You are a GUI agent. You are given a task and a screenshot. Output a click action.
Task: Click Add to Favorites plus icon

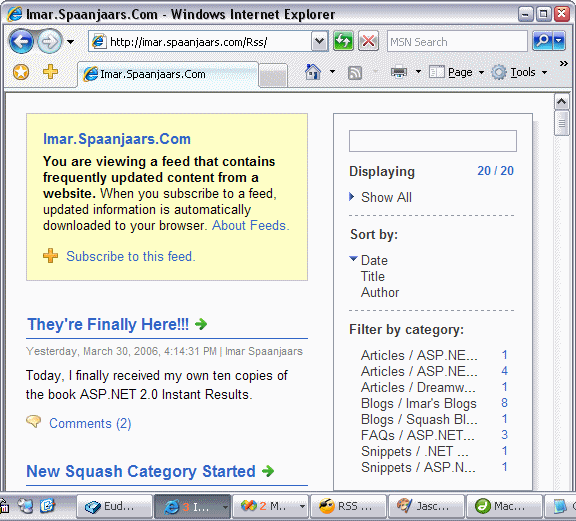[50, 72]
